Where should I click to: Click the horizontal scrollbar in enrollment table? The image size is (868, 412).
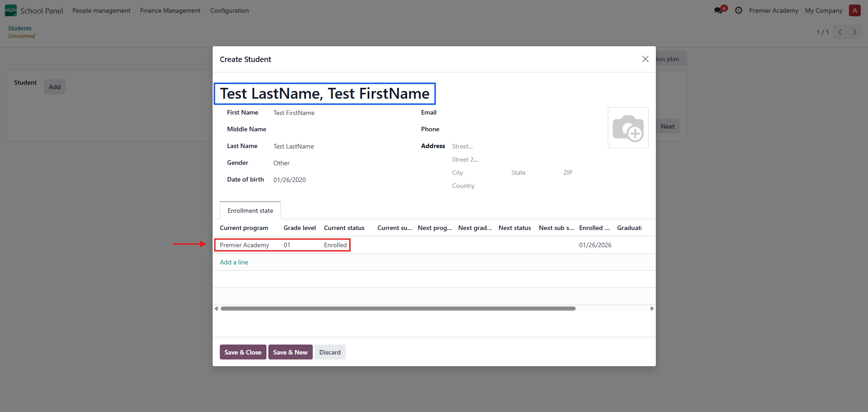398,308
